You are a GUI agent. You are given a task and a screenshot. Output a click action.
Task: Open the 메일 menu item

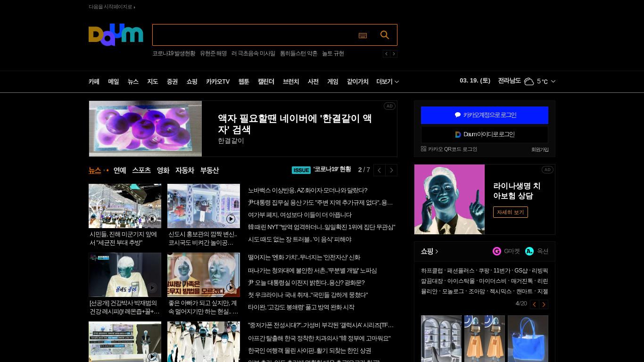point(114,82)
